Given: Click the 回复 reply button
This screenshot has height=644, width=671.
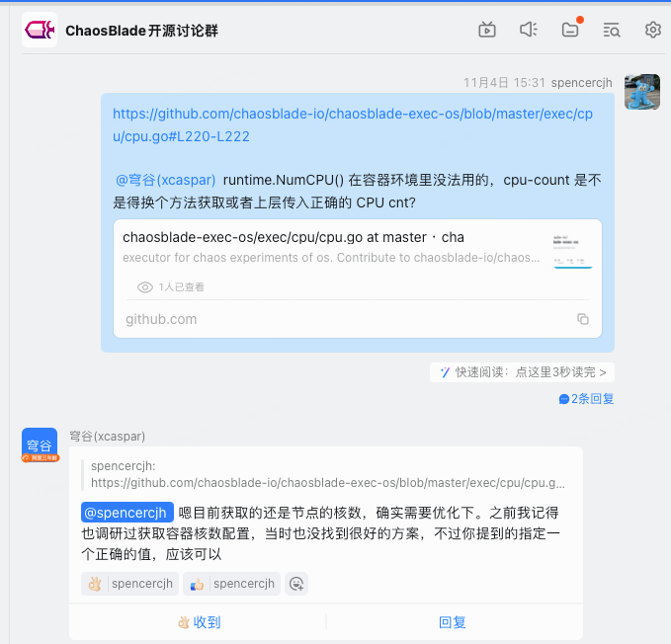Looking at the screenshot, I should (x=453, y=622).
